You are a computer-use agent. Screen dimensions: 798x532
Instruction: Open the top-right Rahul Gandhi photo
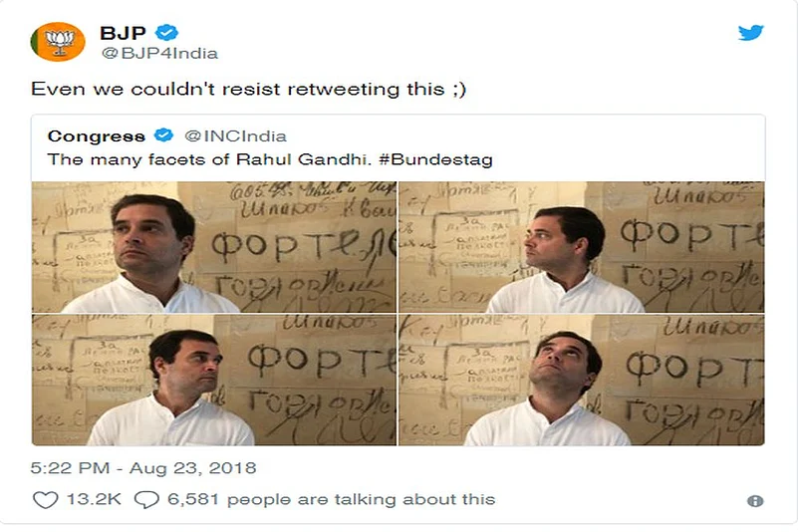pos(582,247)
